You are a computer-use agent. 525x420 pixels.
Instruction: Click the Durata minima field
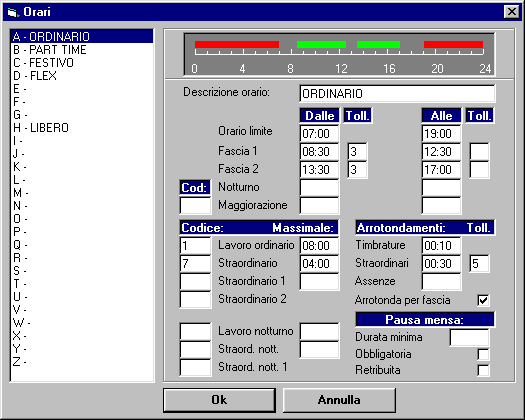click(x=469, y=338)
